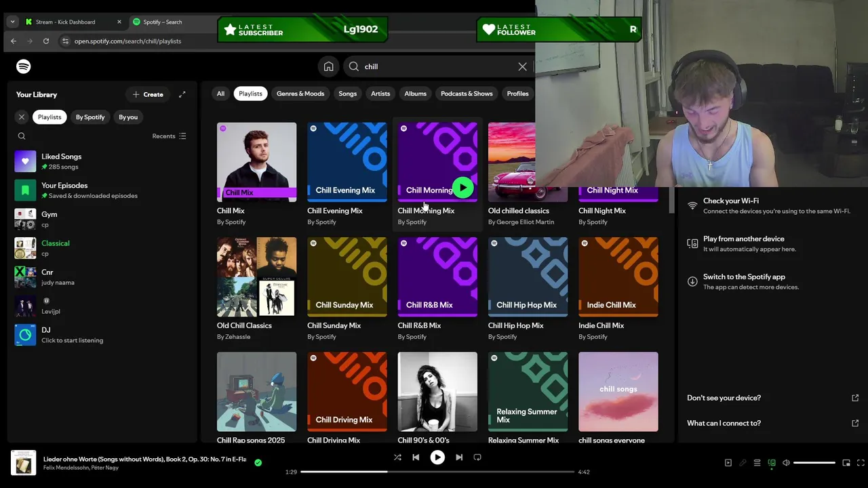Screen dimensions: 868x488
Task: Open Chill Evening Mix cover
Action: pyautogui.click(x=347, y=162)
